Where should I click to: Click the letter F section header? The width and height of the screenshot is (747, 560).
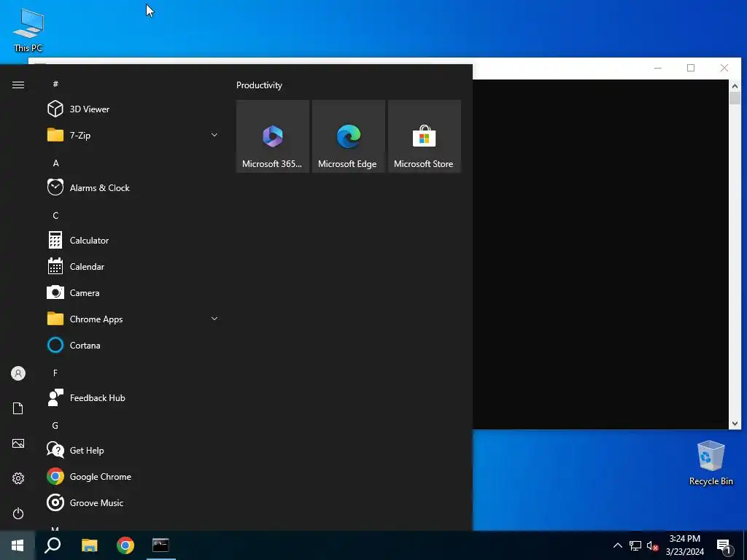[x=55, y=373]
